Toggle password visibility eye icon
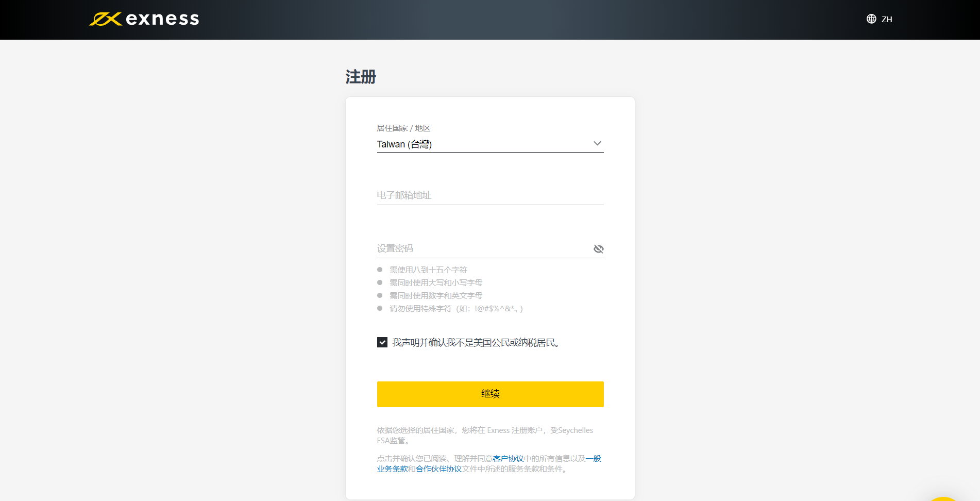This screenshot has width=980, height=501. tap(598, 249)
